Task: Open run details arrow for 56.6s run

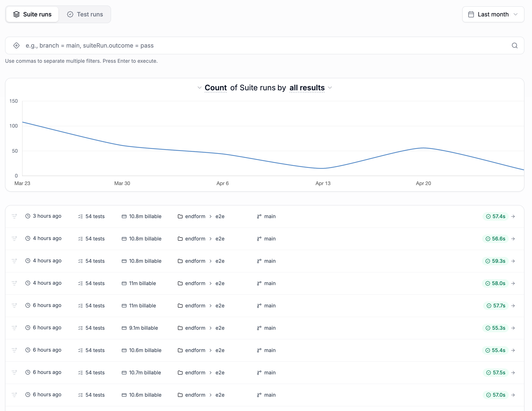Action: [x=513, y=239]
